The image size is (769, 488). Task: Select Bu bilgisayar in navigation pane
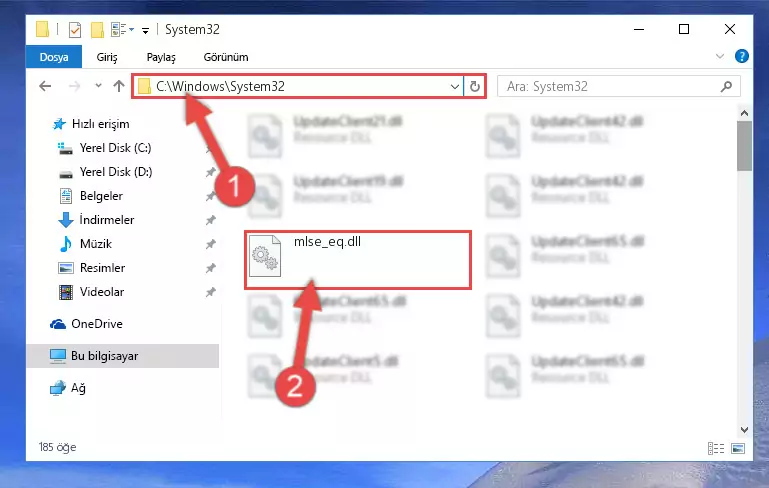tap(123, 356)
